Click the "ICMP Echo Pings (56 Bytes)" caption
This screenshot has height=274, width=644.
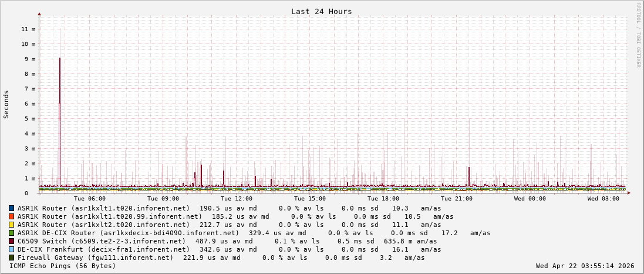[63, 266]
